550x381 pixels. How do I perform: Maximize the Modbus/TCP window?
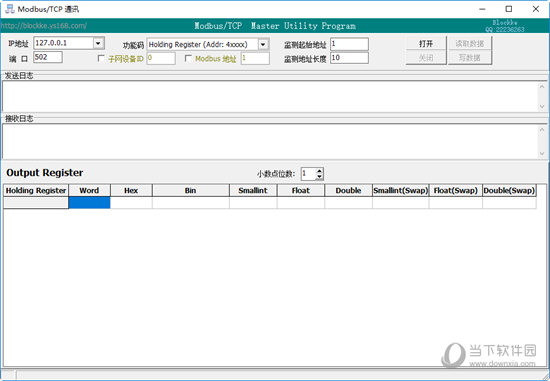509,9
